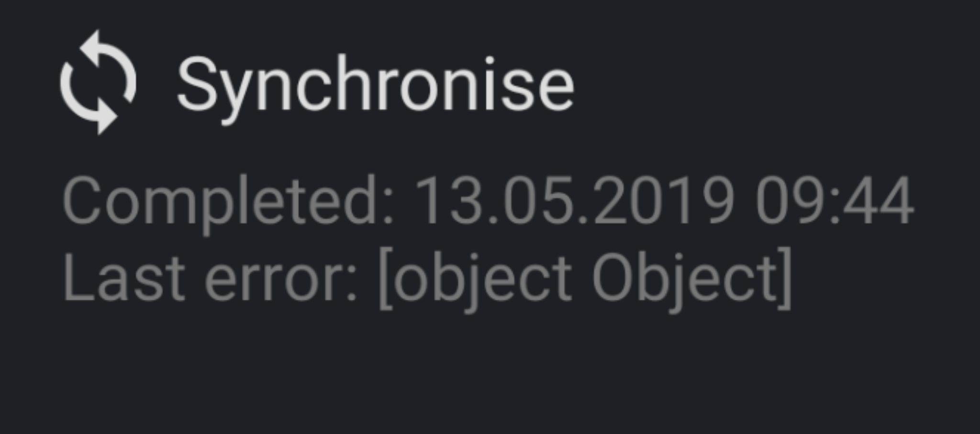Click the date 13.05.2019 in status
This screenshot has width=980, height=434.
tap(574, 200)
